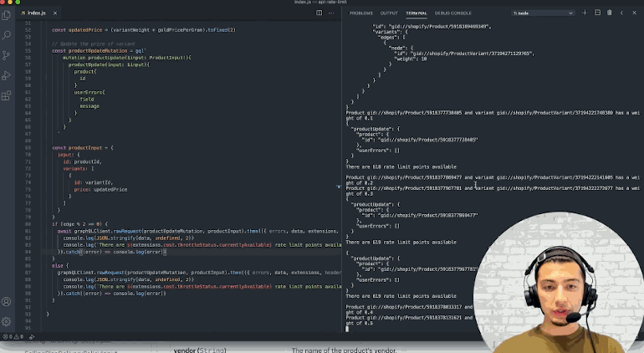
Task: Maximize the panel using chevron icon
Action: tap(621, 13)
